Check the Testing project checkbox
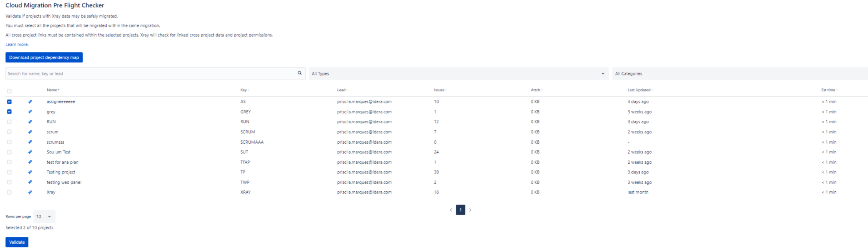This screenshot has height=249, width=868. pos(9,172)
